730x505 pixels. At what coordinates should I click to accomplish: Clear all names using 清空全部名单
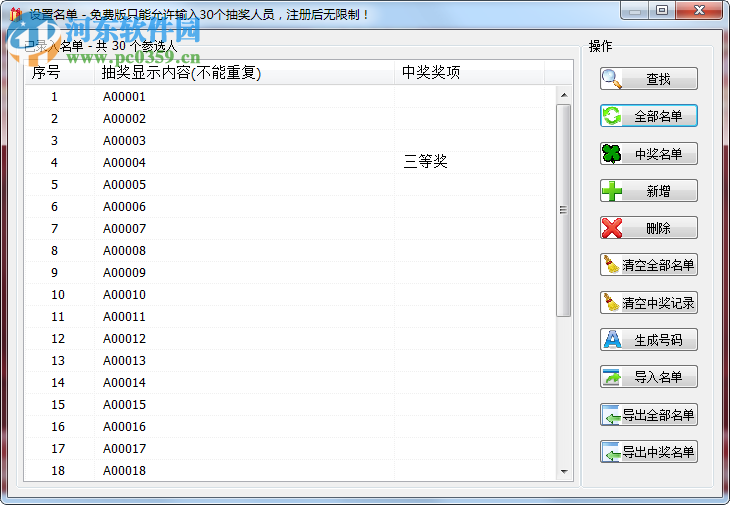(649, 265)
